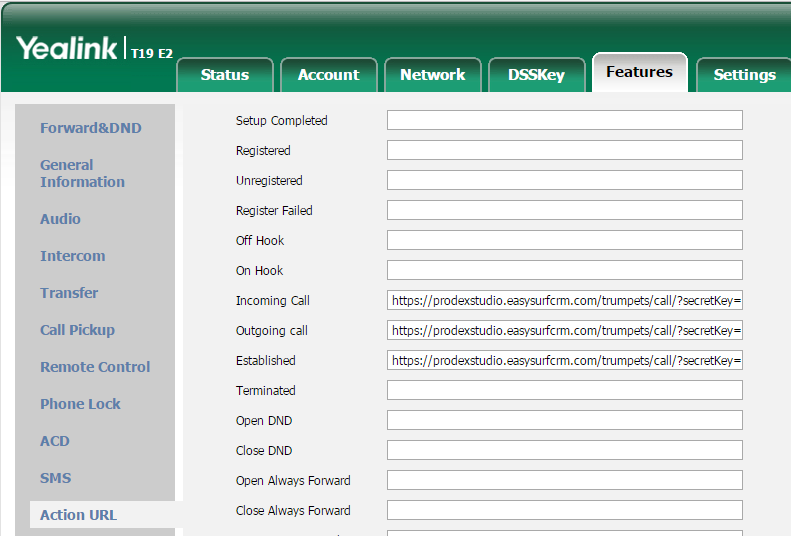791x536 pixels.
Task: Go to Phone Lock settings
Action: point(80,404)
